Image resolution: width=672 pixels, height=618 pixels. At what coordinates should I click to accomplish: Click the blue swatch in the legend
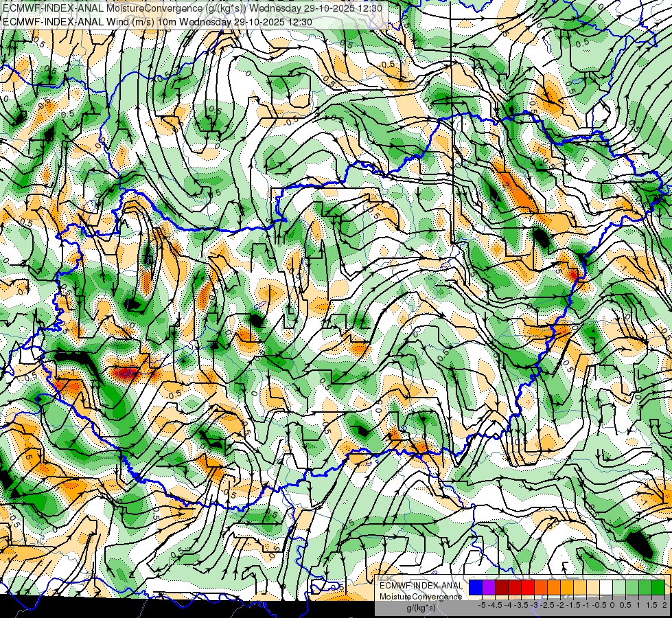pyautogui.click(x=476, y=587)
